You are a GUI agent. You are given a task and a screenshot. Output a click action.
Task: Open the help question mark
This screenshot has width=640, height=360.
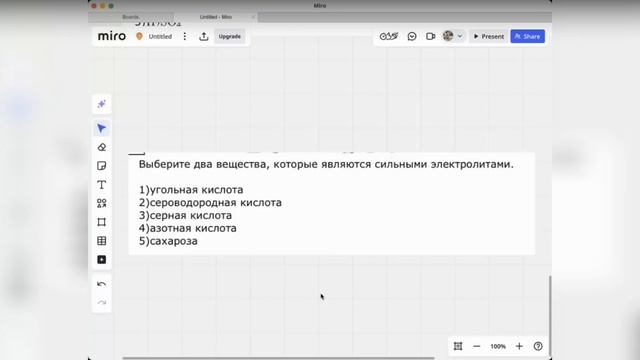[x=538, y=346]
